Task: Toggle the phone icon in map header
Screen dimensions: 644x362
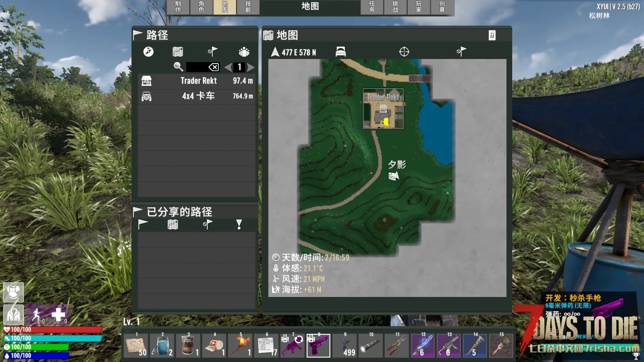Action: (x=492, y=35)
